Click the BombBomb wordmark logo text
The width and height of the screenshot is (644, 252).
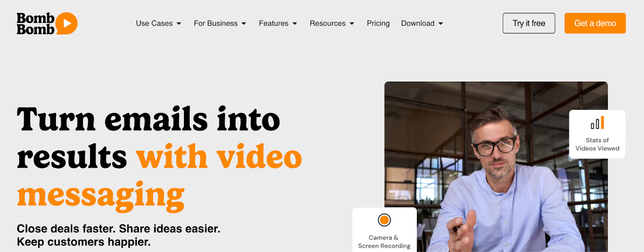pyautogui.click(x=35, y=23)
